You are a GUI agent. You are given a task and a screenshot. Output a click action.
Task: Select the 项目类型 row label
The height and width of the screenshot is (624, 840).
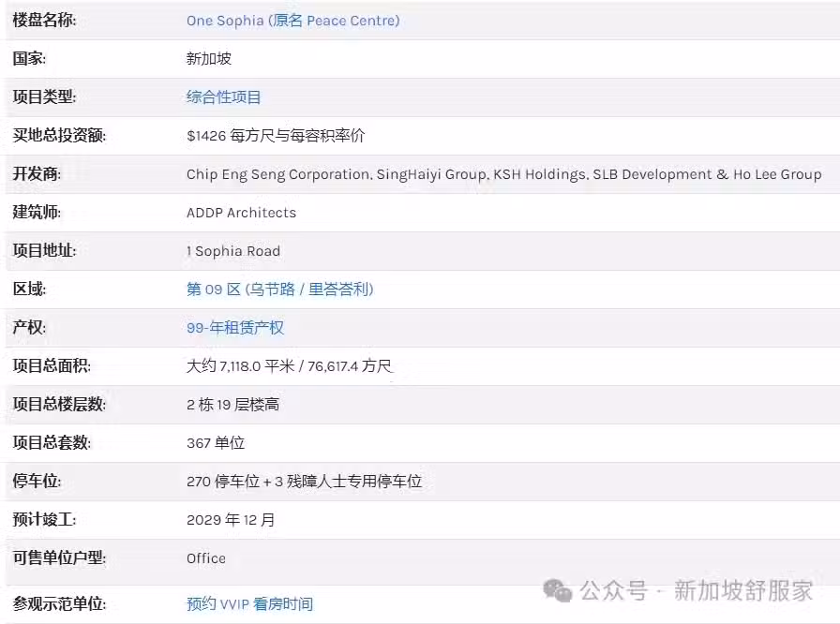coord(44,97)
